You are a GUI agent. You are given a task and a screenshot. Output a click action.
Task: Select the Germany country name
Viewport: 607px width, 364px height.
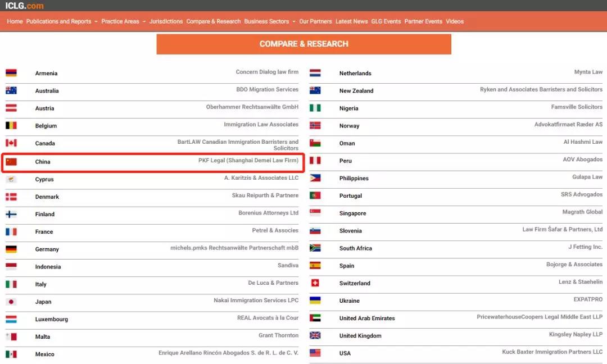(47, 249)
